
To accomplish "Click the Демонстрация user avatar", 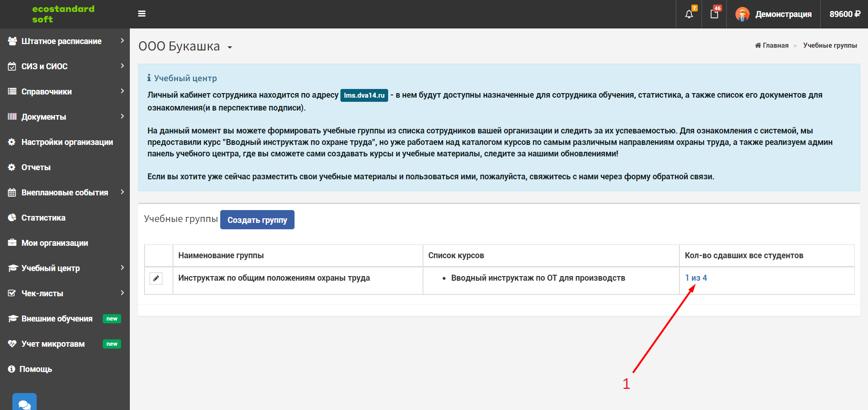I will pyautogui.click(x=742, y=14).
